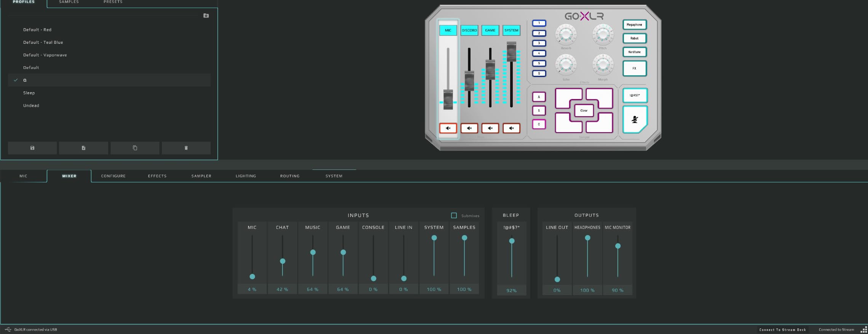The image size is (868, 334).
Task: Select the GAME channel label on device
Action: pyautogui.click(x=490, y=30)
